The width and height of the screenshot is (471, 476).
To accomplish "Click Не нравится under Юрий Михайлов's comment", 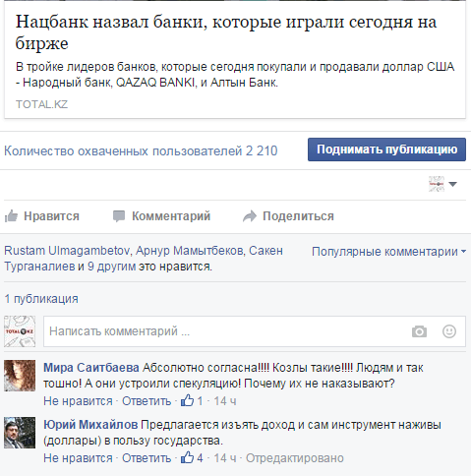I will (78, 458).
